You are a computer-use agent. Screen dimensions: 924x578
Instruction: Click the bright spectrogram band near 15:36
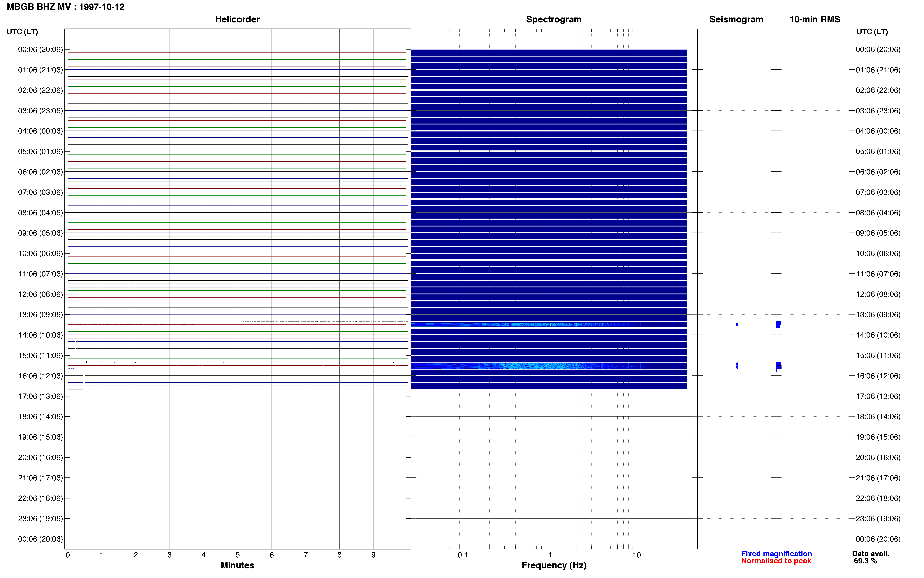pos(549,366)
